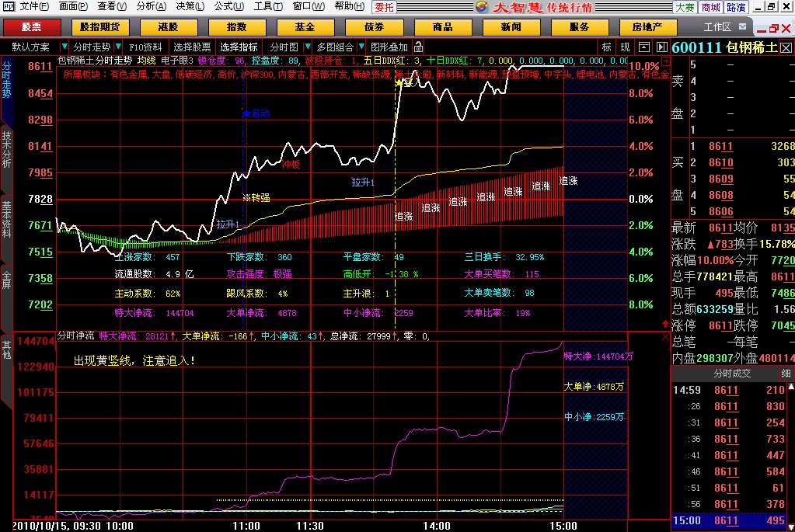Select the 新闻 tab
The width and height of the screenshot is (795, 532).
[x=511, y=27]
